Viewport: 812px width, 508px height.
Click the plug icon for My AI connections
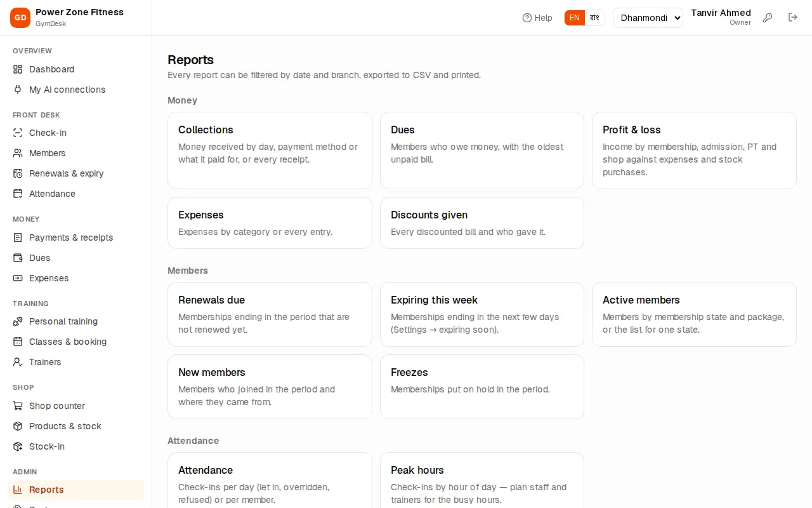click(x=18, y=90)
